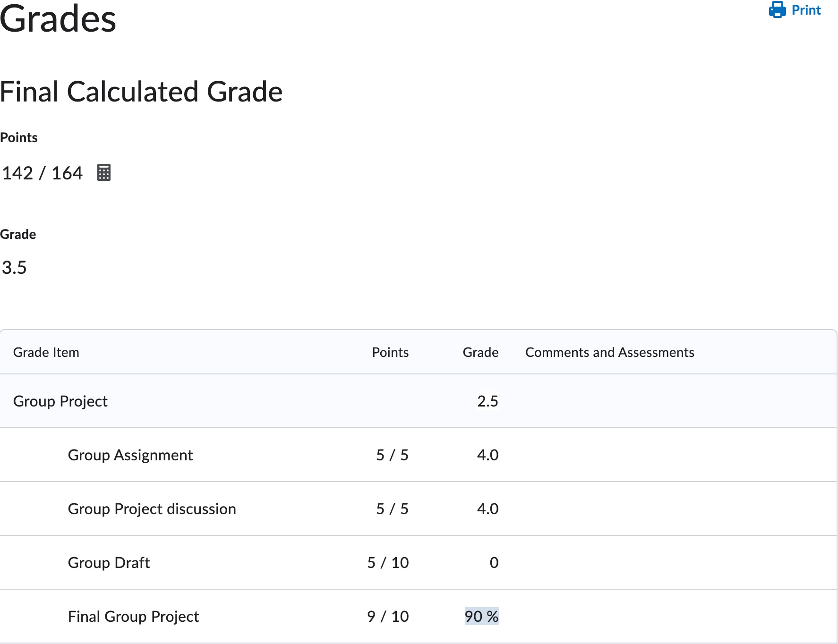
Task: Click the Grade Item column header
Action: pos(46,352)
